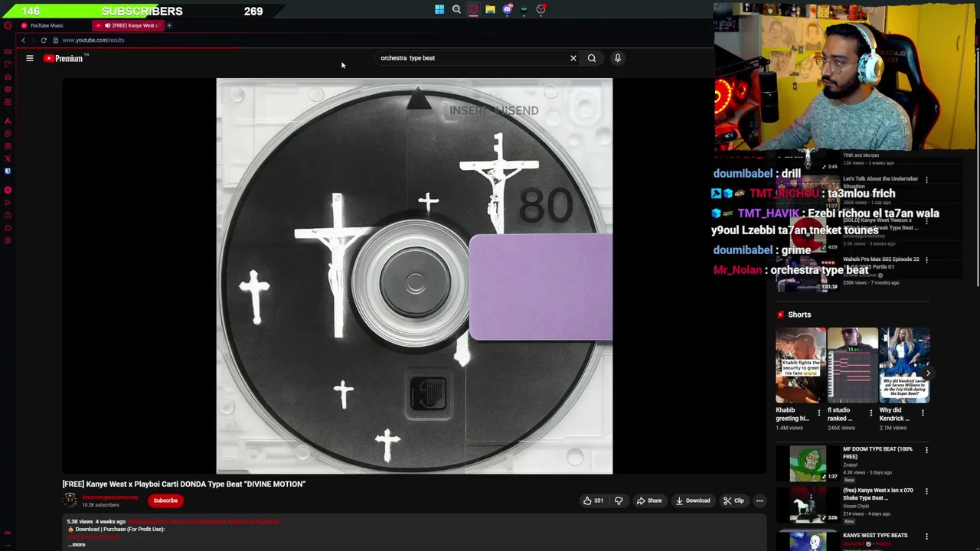Viewport: 980px width, 551px height.
Task: Dislike the video with thumbs down
Action: (x=619, y=500)
